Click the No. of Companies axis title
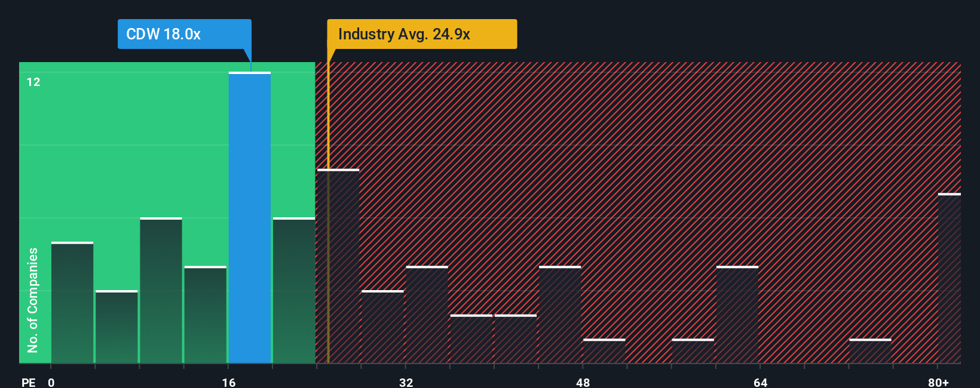This screenshot has width=980, height=388. (33, 300)
